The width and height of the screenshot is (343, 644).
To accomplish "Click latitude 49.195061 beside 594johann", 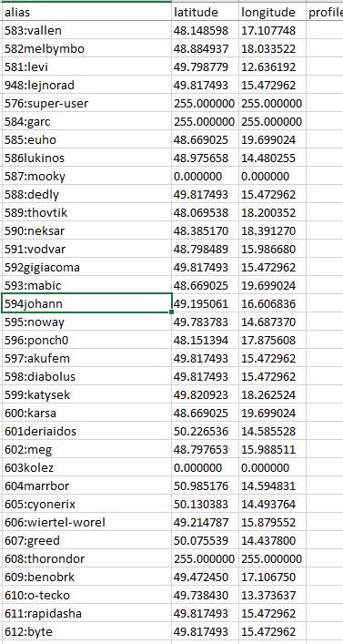I will (x=205, y=304).
